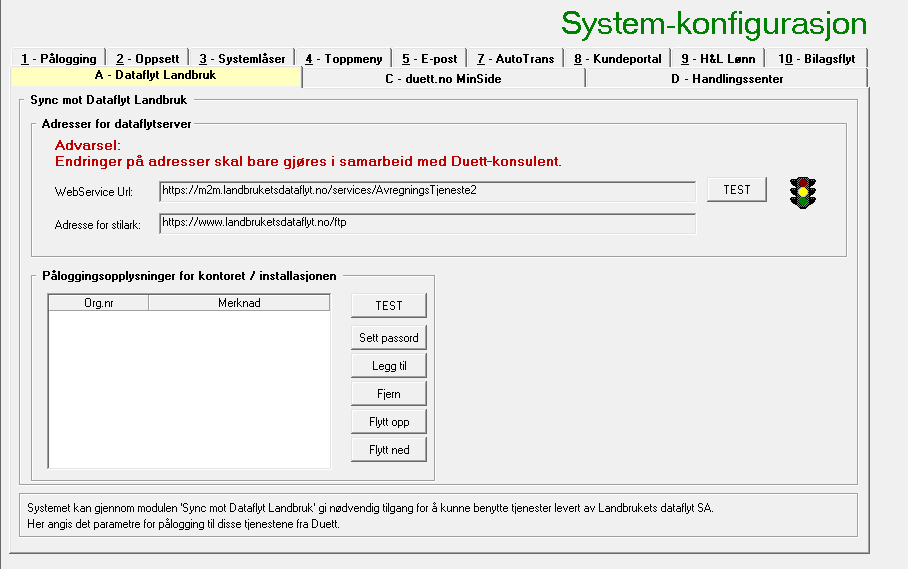Open the 9 - H&L Lønn tab
This screenshot has width=908, height=569.
718,58
